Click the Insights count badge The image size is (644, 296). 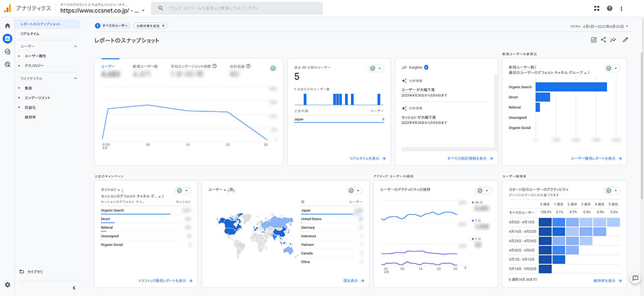tap(426, 67)
